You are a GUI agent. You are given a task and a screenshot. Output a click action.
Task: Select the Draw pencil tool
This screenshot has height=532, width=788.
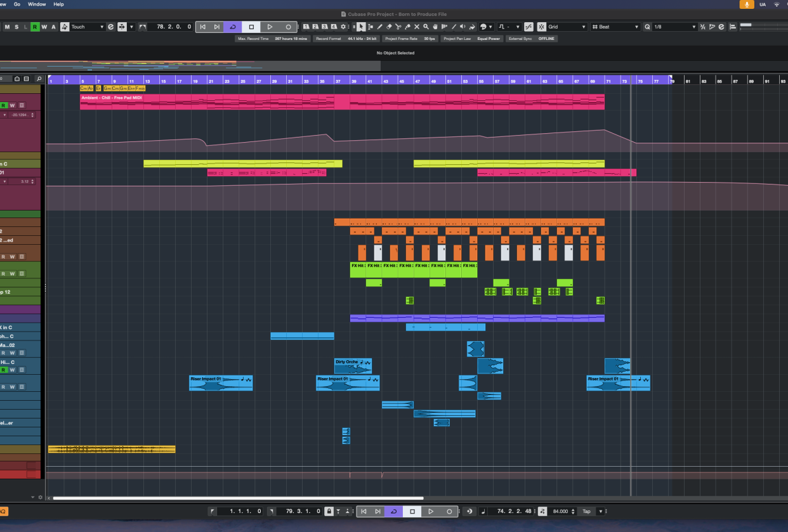(379, 27)
